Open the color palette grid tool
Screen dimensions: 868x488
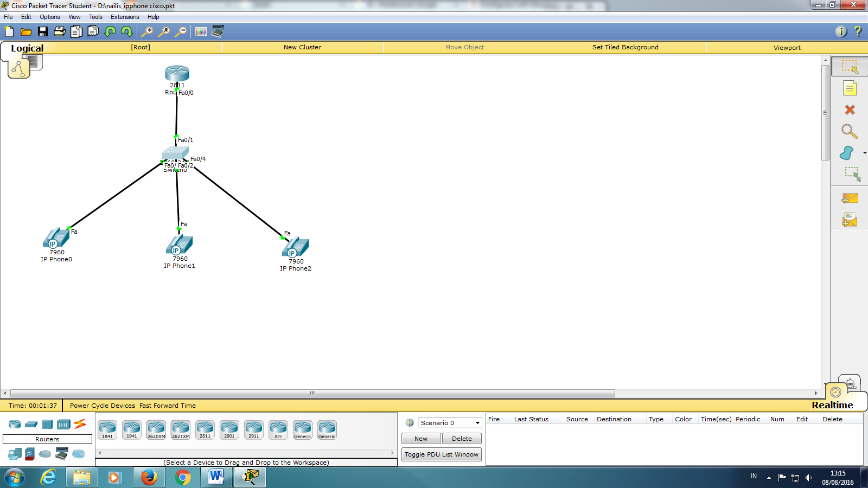coord(201,31)
